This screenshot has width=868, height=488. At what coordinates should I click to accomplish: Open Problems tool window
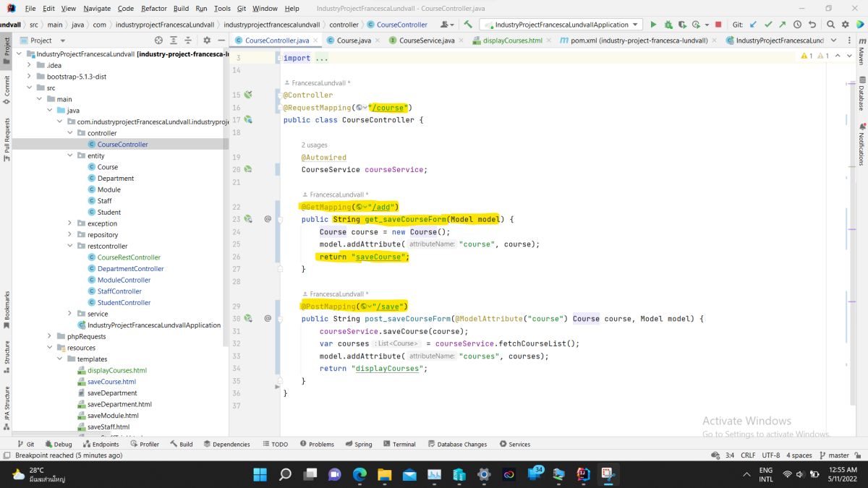(317, 444)
